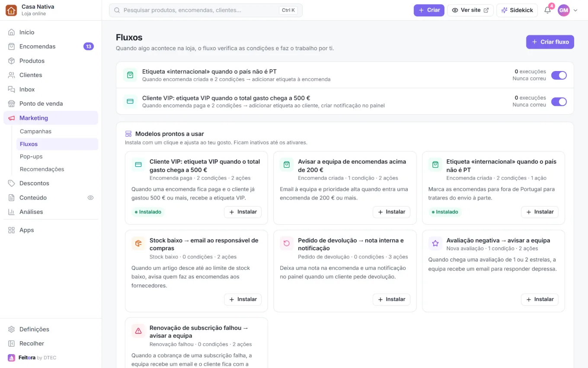This screenshot has width=588, height=368.
Task: Open Ponto de venda in sidebar
Action: click(x=51, y=103)
